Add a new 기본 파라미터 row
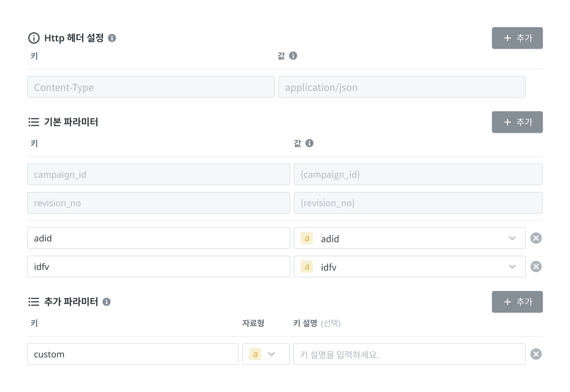The height and width of the screenshot is (392, 570). click(x=517, y=122)
